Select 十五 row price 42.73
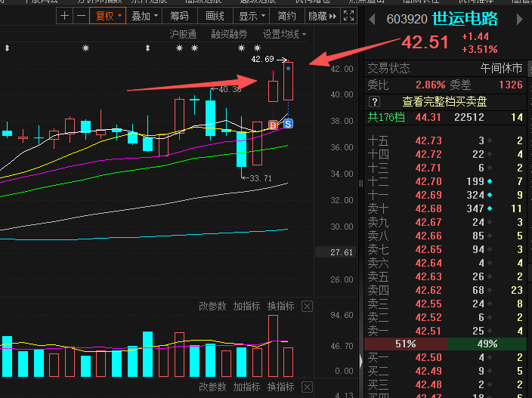 (428, 140)
